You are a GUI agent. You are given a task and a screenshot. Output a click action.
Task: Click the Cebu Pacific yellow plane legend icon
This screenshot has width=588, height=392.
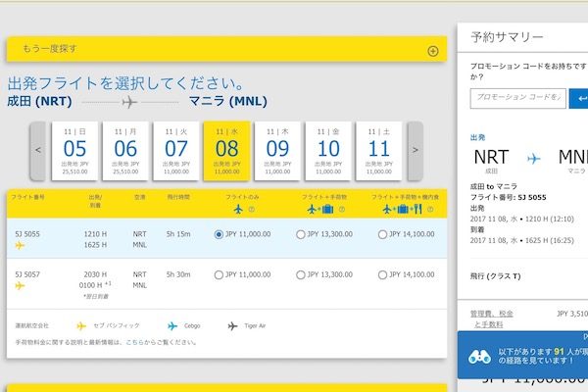[x=81, y=326]
